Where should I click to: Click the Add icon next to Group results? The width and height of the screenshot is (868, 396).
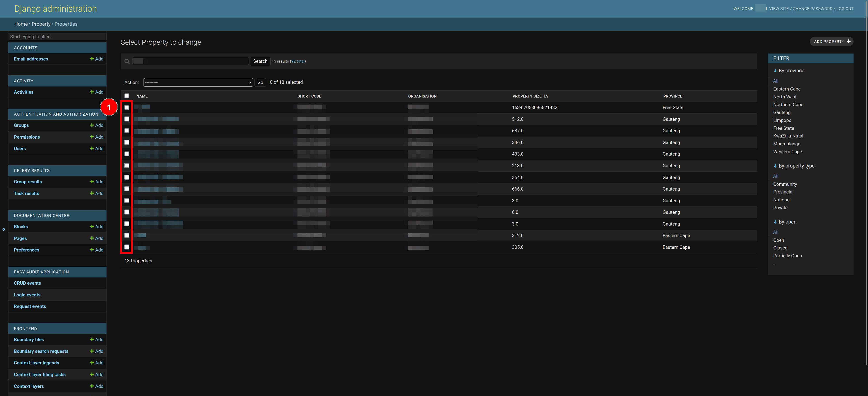click(92, 182)
